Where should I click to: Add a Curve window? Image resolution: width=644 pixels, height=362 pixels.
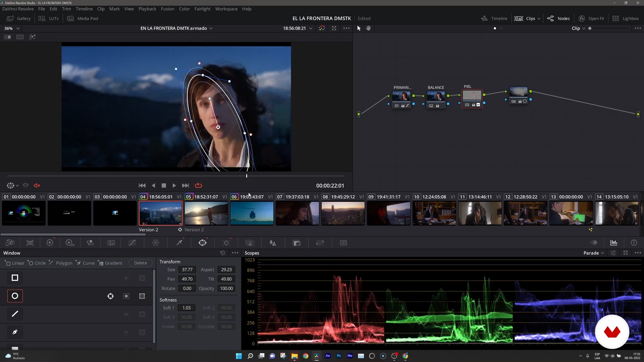tap(85, 263)
